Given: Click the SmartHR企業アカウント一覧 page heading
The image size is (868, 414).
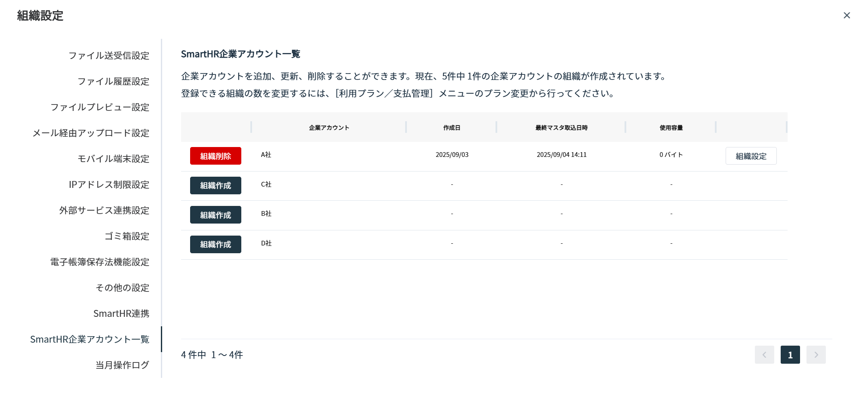Looking at the screenshot, I should click(x=240, y=54).
